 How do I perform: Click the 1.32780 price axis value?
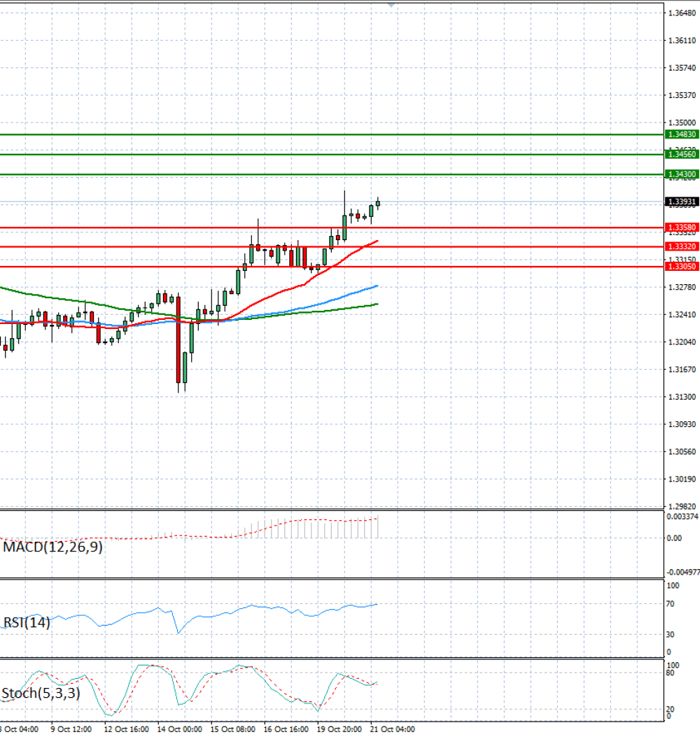coord(682,287)
